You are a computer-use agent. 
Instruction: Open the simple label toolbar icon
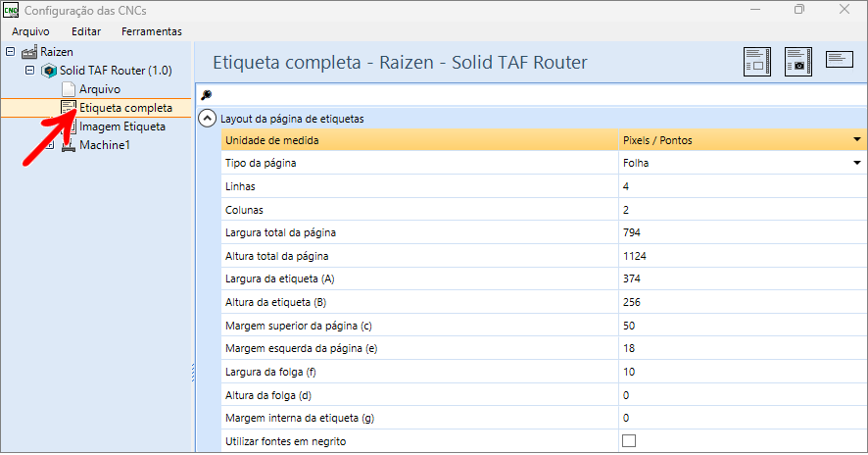pyautogui.click(x=840, y=59)
